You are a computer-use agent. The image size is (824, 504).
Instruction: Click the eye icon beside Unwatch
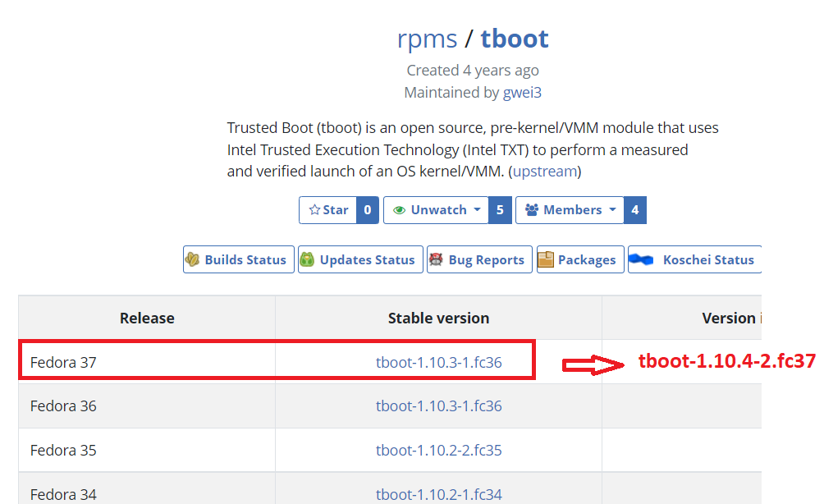point(400,210)
